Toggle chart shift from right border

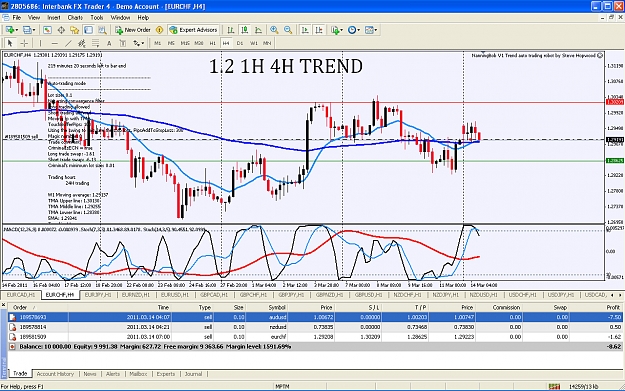pos(319,30)
